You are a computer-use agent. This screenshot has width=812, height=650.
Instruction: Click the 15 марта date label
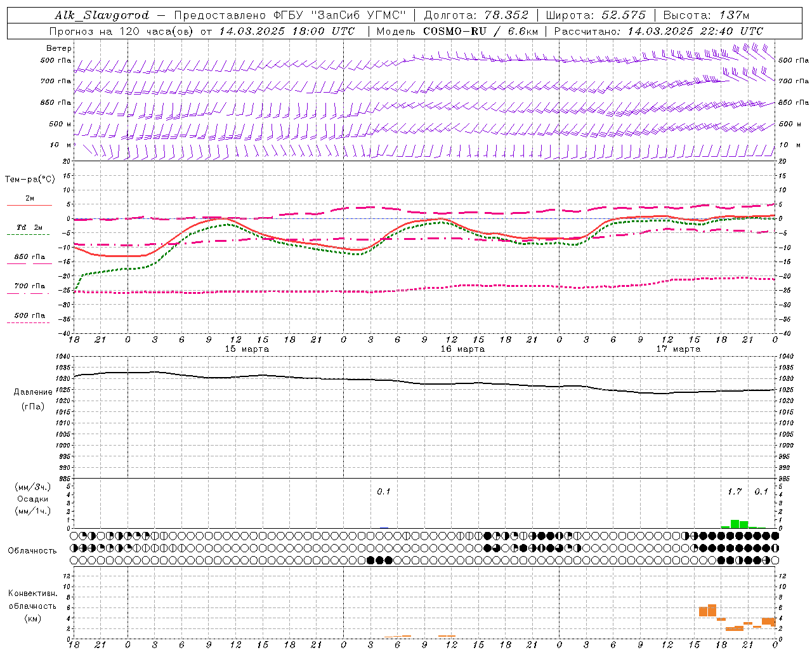pyautogui.click(x=247, y=349)
